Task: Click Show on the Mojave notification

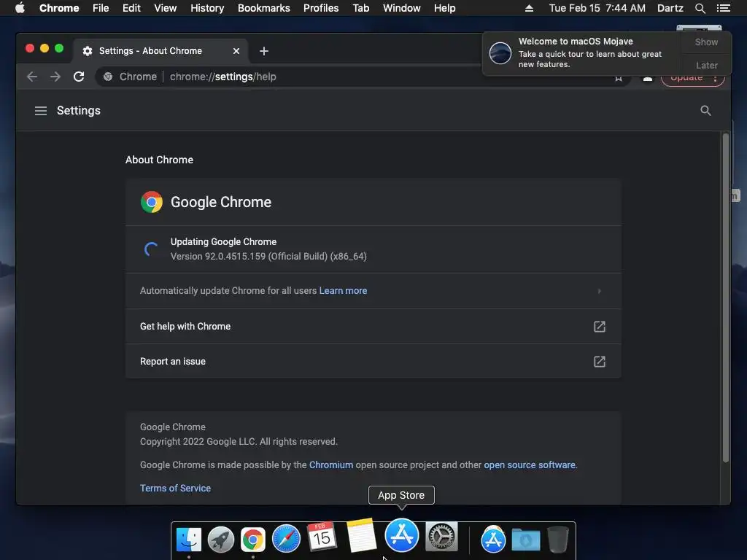Action: coord(706,42)
